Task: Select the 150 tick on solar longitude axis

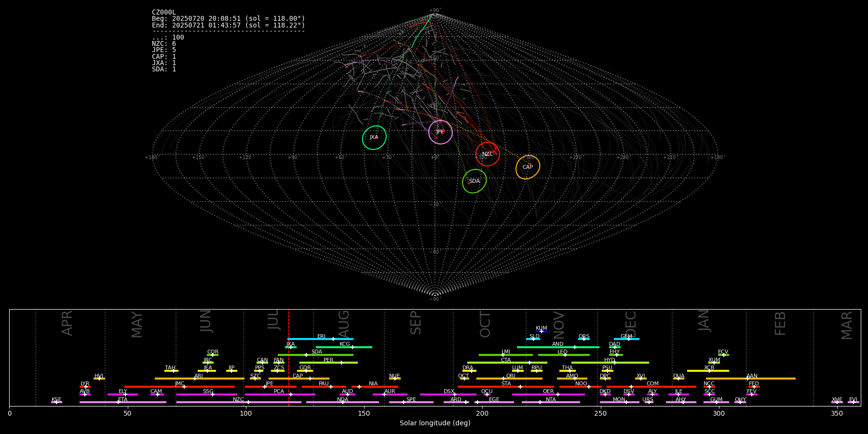Action: 364,414
